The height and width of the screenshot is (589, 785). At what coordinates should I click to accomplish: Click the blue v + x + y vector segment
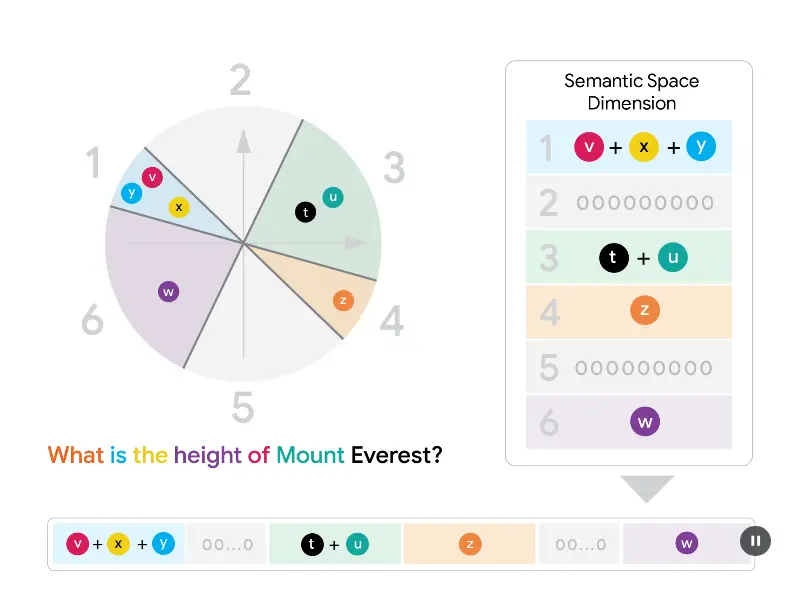[x=119, y=544]
